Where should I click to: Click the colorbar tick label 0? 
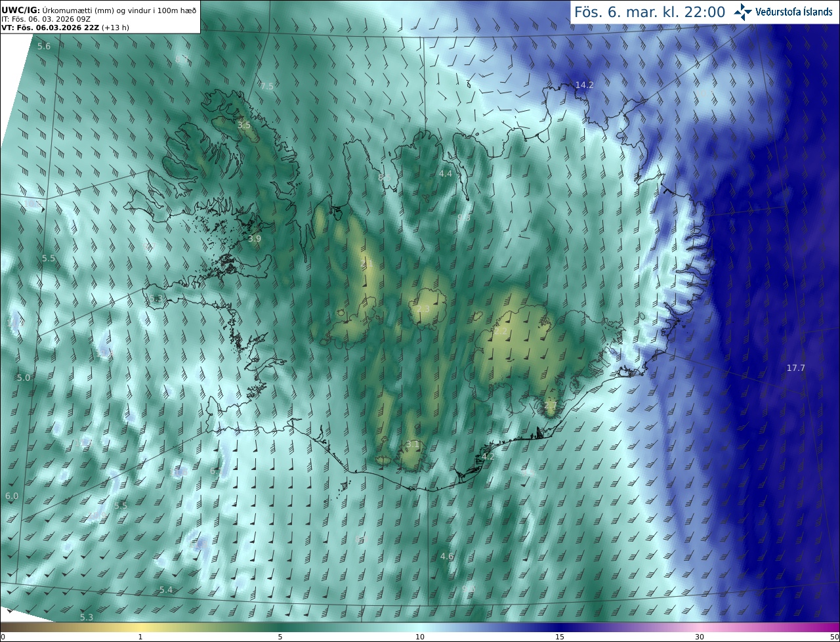2,637
